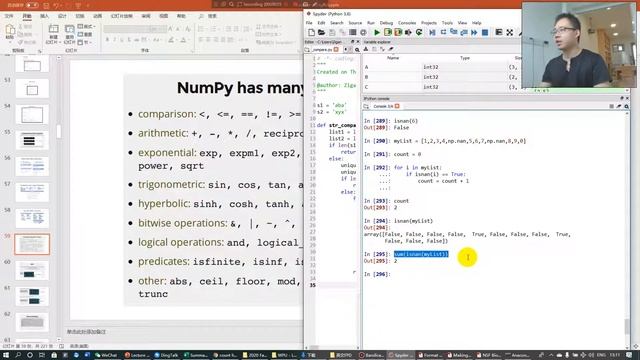The height and width of the screenshot is (360, 640).
Task: Stop debugging blue square icon
Action: click(485, 32)
